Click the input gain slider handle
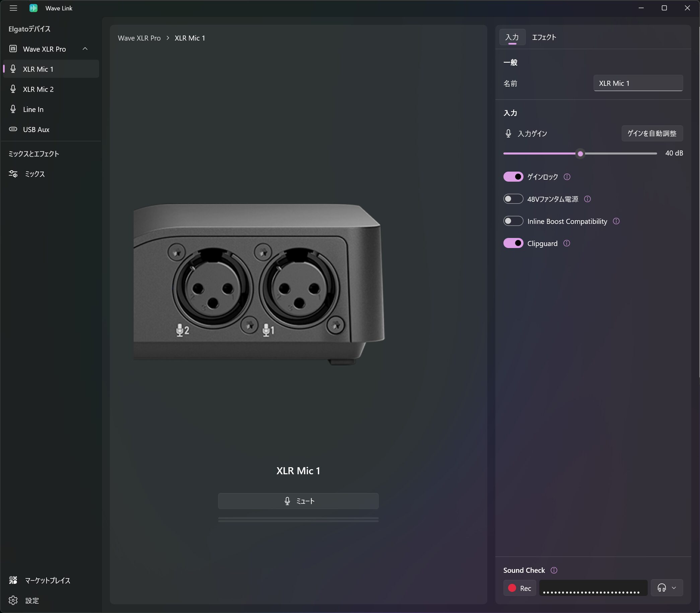 click(580, 154)
